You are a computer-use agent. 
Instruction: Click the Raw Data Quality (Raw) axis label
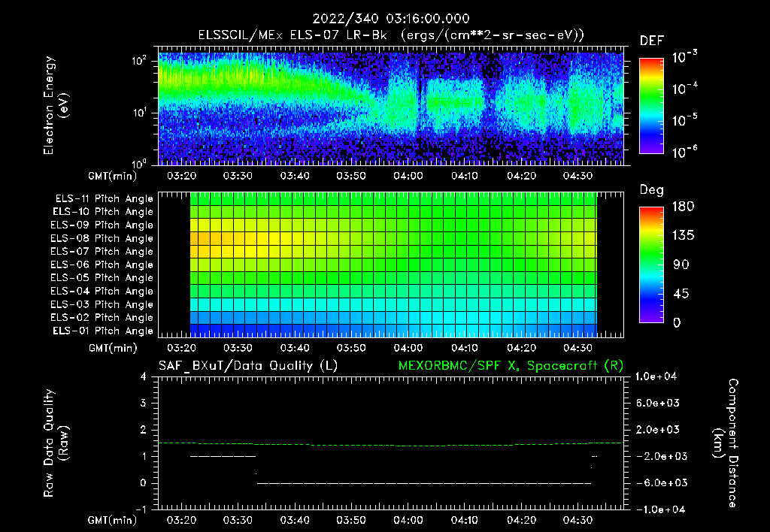point(56,443)
